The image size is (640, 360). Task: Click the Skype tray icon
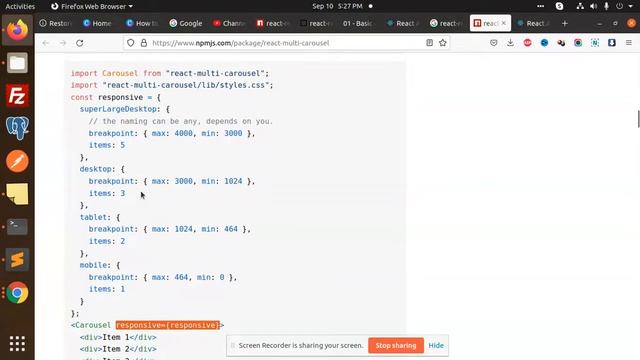[560, 6]
